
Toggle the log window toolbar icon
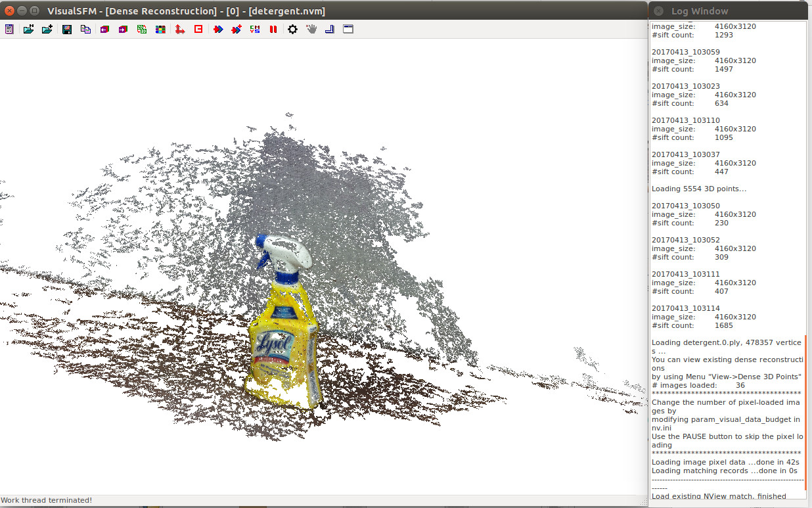click(x=9, y=30)
